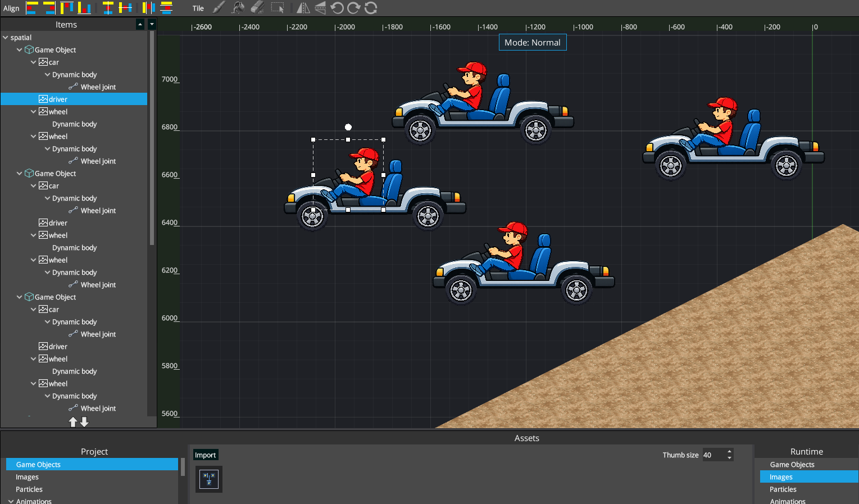
Task: Collapse the spatial root node
Action: [x=6, y=38]
